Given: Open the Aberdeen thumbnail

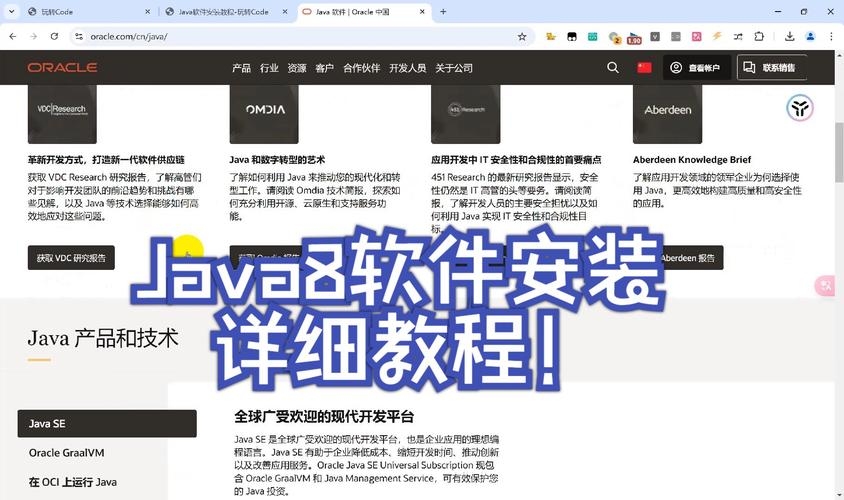Looking at the screenshot, I should coord(667,114).
